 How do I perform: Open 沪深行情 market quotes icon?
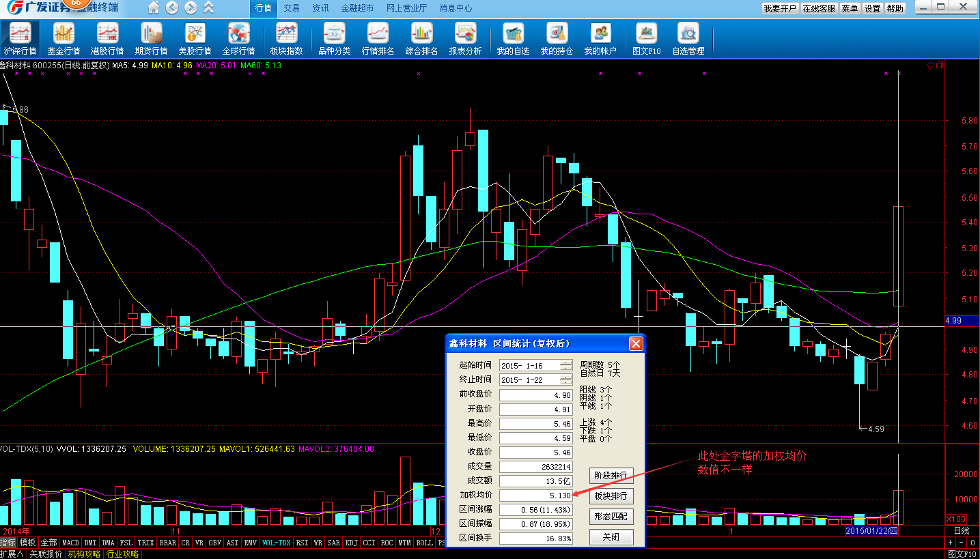click(20, 38)
